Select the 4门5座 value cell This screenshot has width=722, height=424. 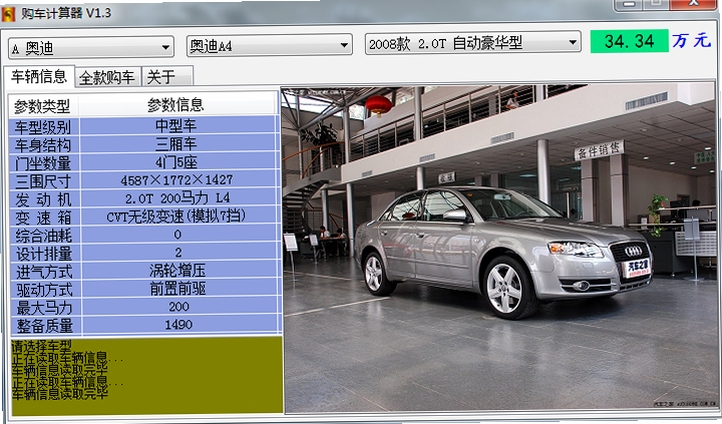[x=178, y=162]
